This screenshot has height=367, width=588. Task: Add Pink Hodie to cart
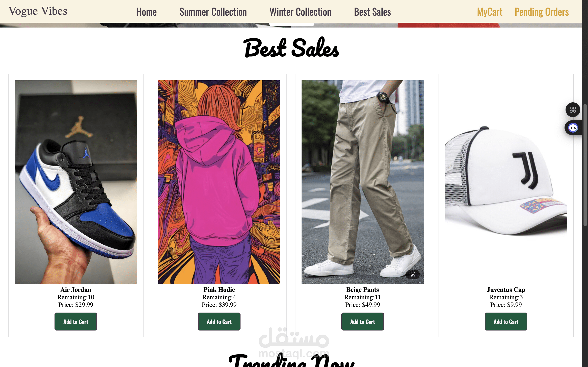[219, 322]
